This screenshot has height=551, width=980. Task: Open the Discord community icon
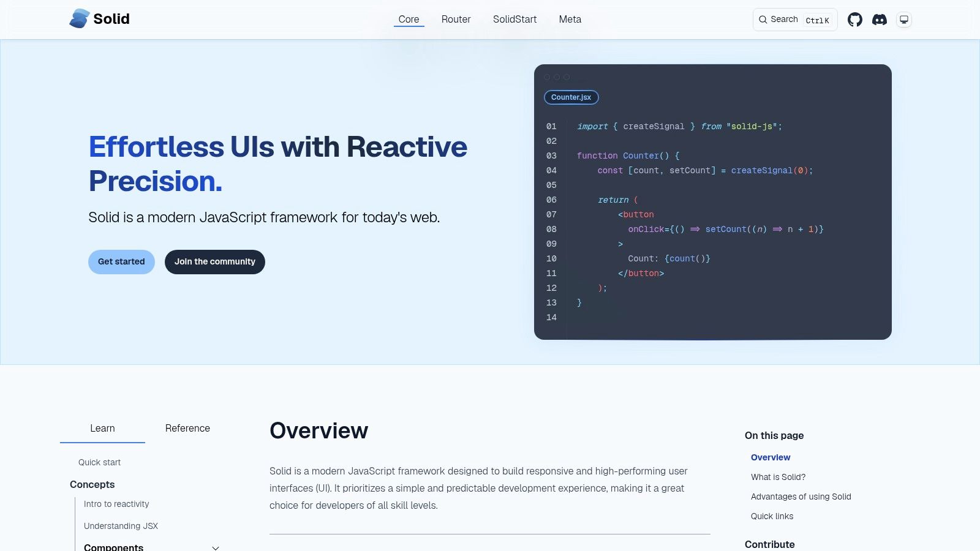click(x=880, y=20)
